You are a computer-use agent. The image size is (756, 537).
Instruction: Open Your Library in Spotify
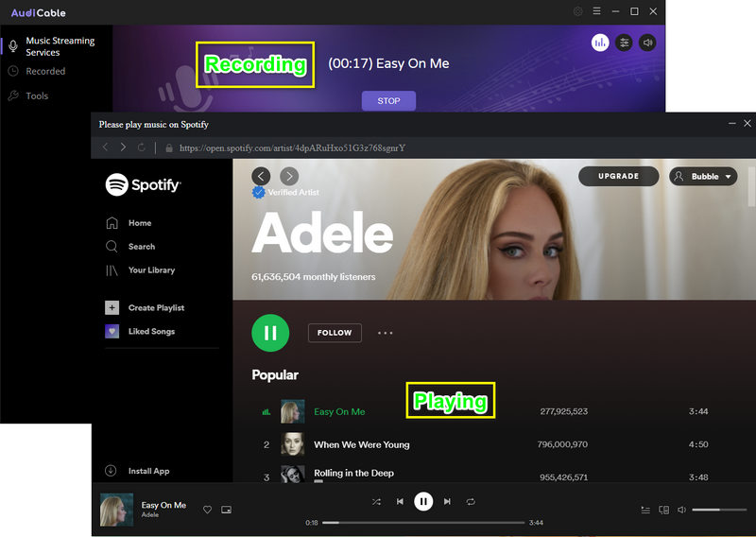coord(151,270)
